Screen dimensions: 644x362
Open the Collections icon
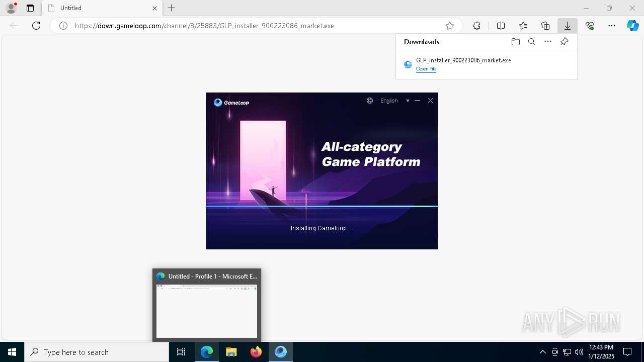[x=545, y=26]
